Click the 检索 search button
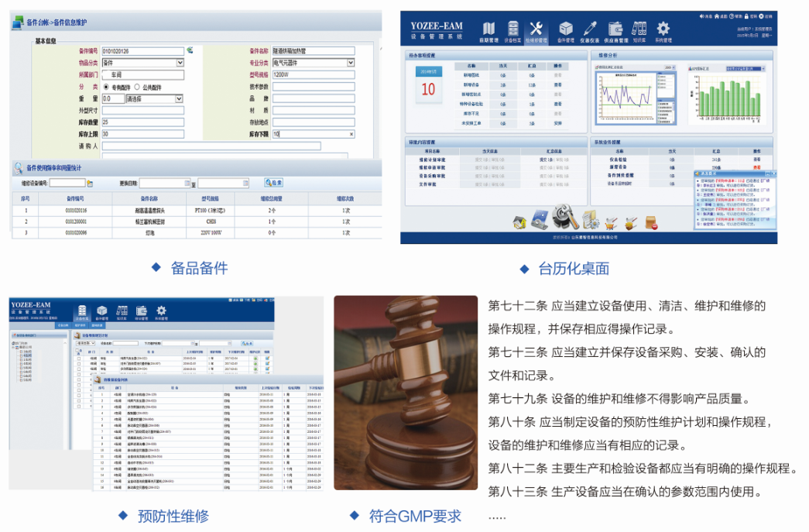This screenshot has height=532, width=809. 273,181
